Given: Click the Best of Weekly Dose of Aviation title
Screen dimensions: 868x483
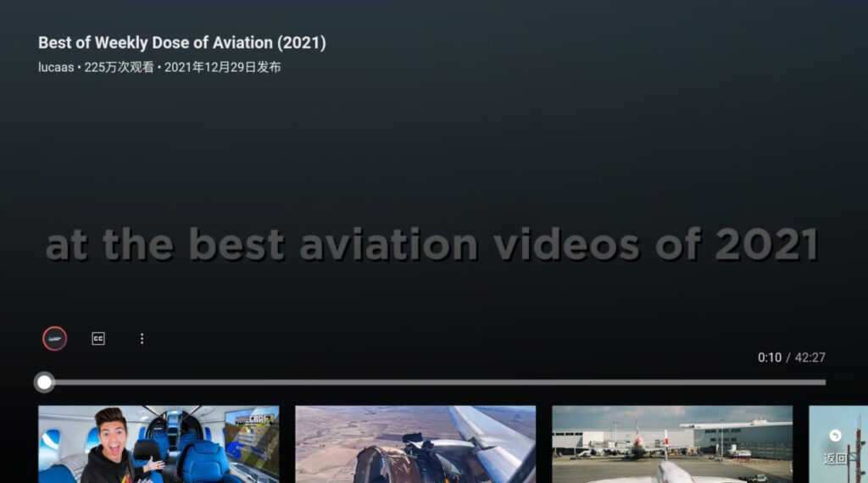Looking at the screenshot, I should coord(182,42).
